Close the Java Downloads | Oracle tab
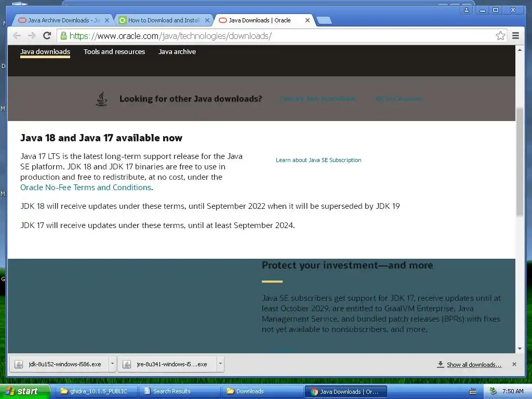The height and width of the screenshot is (399, 532). [x=308, y=20]
